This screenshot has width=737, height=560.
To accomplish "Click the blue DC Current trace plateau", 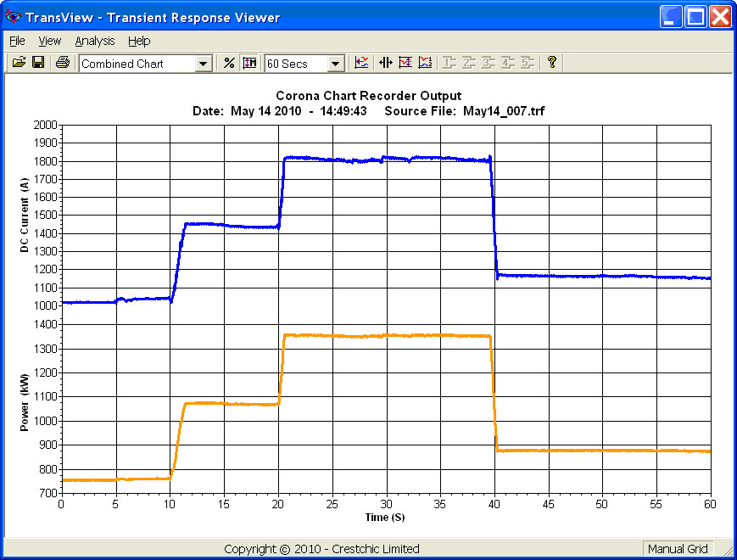I will [387, 160].
